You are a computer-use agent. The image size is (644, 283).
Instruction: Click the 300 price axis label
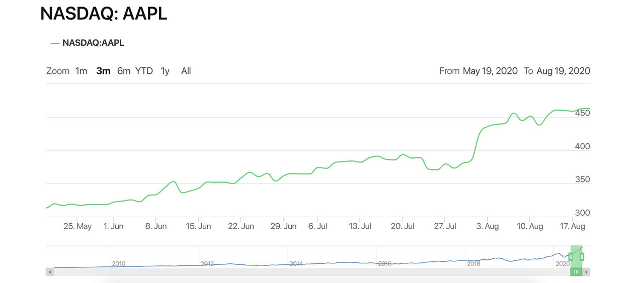coord(583,213)
